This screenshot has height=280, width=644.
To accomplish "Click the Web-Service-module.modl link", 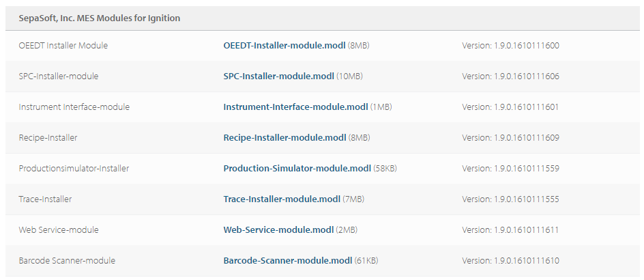I will [278, 230].
